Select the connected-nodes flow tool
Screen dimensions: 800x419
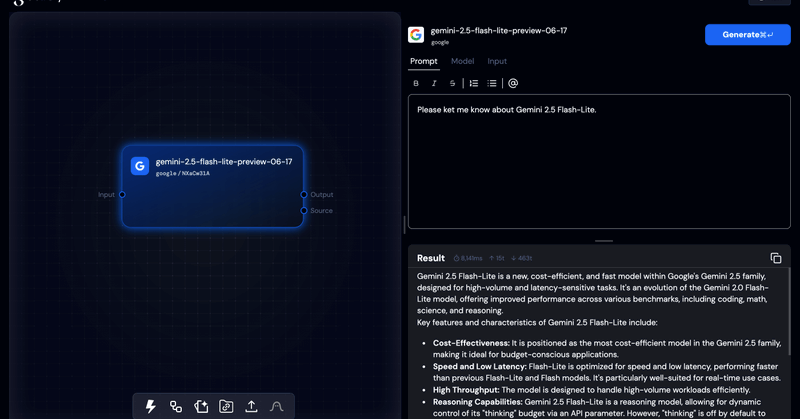coord(176,406)
